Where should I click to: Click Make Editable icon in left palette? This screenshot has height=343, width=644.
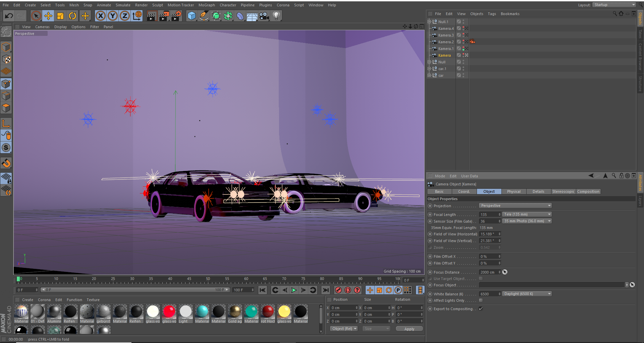[6, 32]
